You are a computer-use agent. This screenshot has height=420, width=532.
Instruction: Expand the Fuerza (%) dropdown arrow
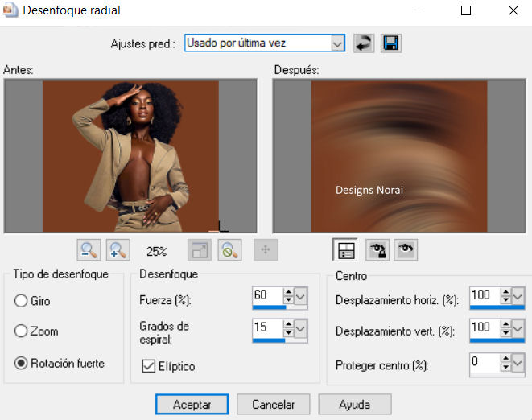point(300,297)
